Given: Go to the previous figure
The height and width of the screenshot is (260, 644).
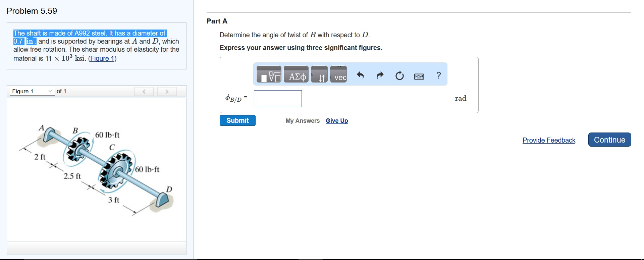Looking at the screenshot, I should click(x=144, y=91).
